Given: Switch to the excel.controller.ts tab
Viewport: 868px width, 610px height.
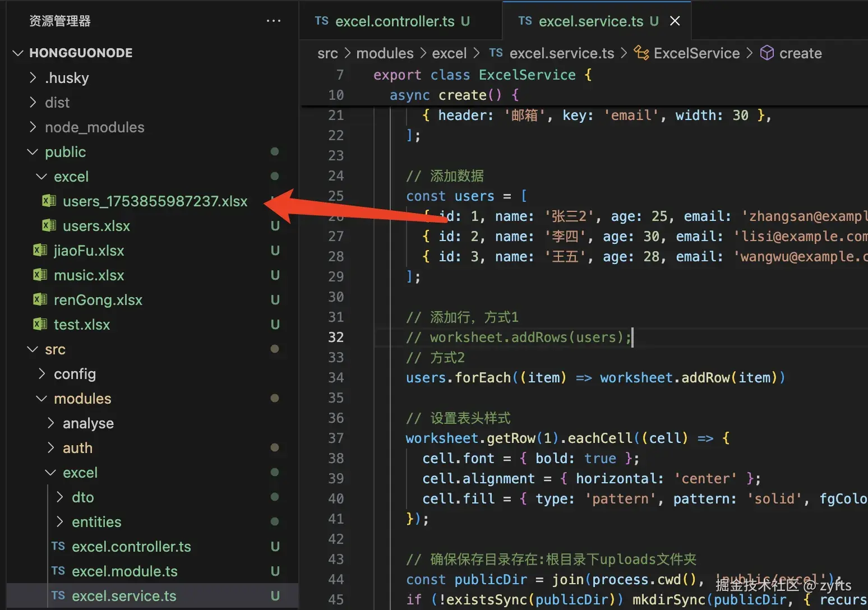Looking at the screenshot, I should [401, 21].
